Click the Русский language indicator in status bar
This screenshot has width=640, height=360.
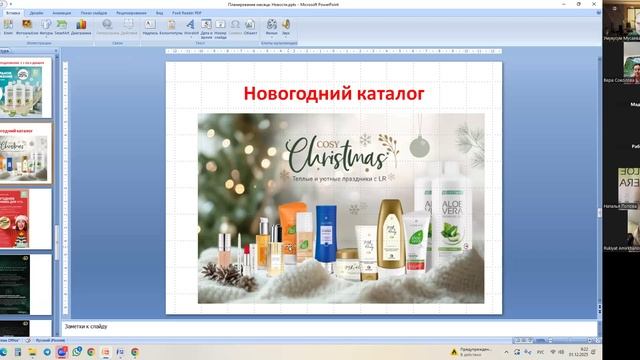tap(50, 340)
